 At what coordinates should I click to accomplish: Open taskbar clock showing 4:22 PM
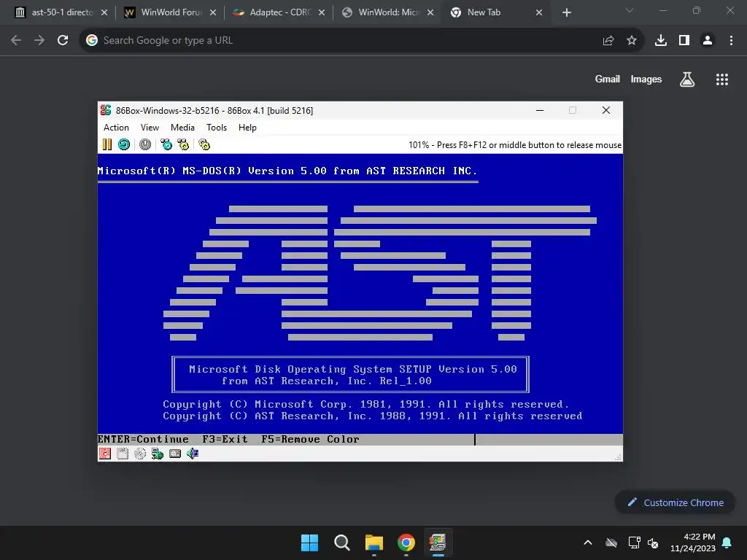click(x=693, y=542)
